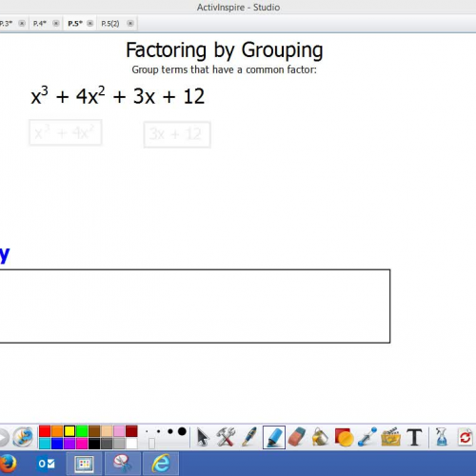Close the P.3* tab

22,24
